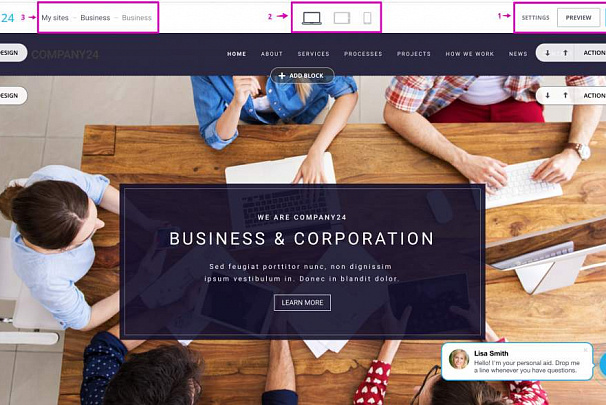
Task: Open the Settings button
Action: point(535,18)
